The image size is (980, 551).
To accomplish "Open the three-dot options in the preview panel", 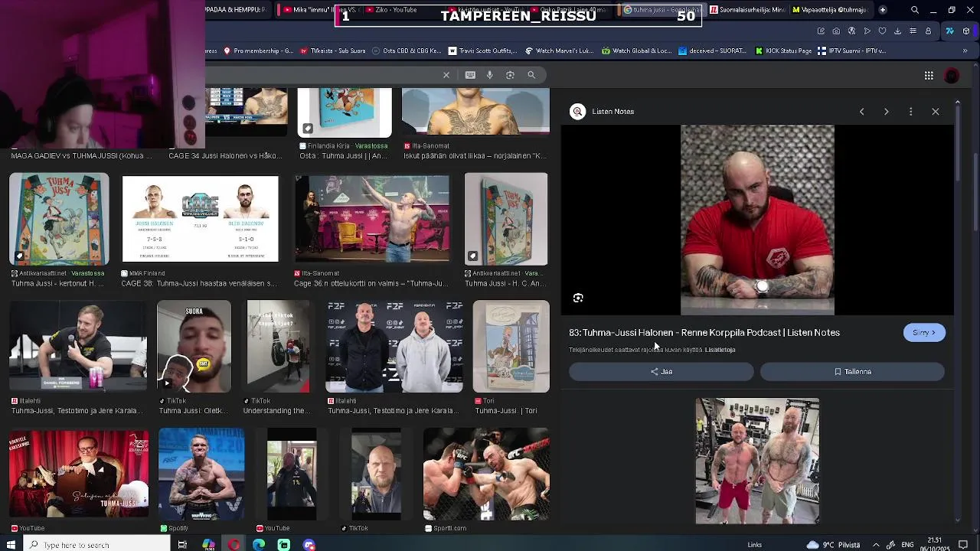I will pyautogui.click(x=910, y=112).
